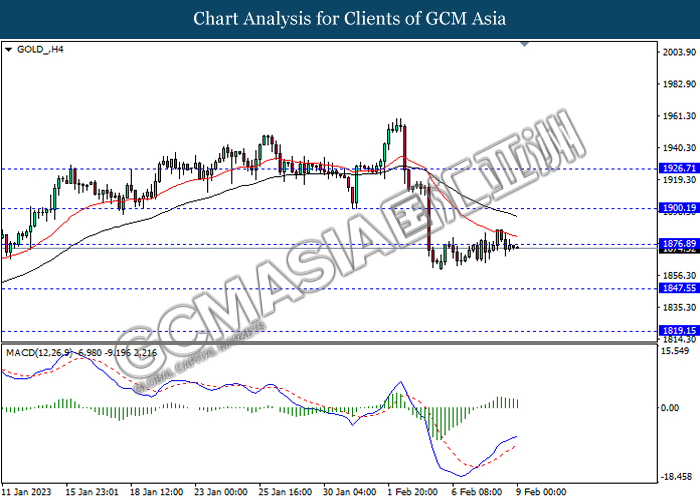Viewport: 700px width, 500px height.
Task: Click the 30 Jan 04:00 time label
Action: coord(350,492)
